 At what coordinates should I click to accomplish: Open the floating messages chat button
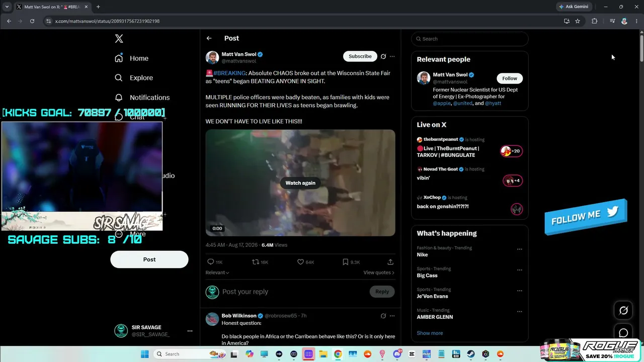tap(623, 333)
